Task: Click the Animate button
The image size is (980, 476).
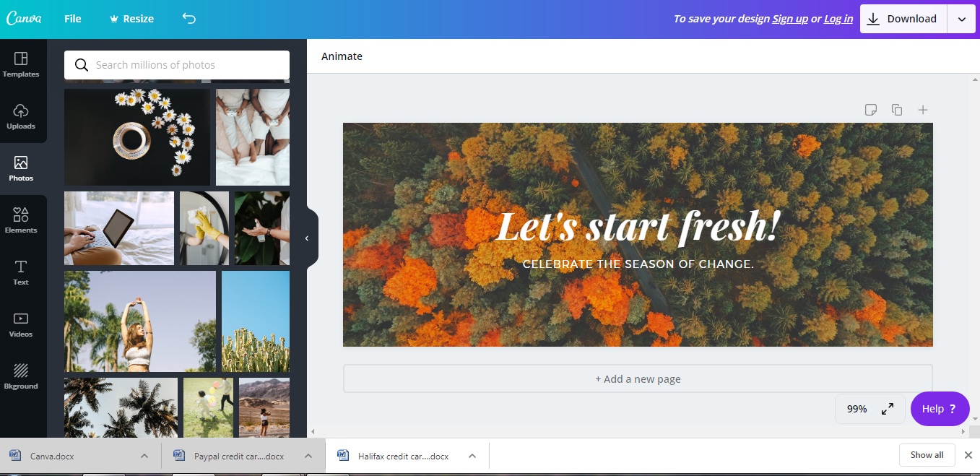Action: coord(342,56)
